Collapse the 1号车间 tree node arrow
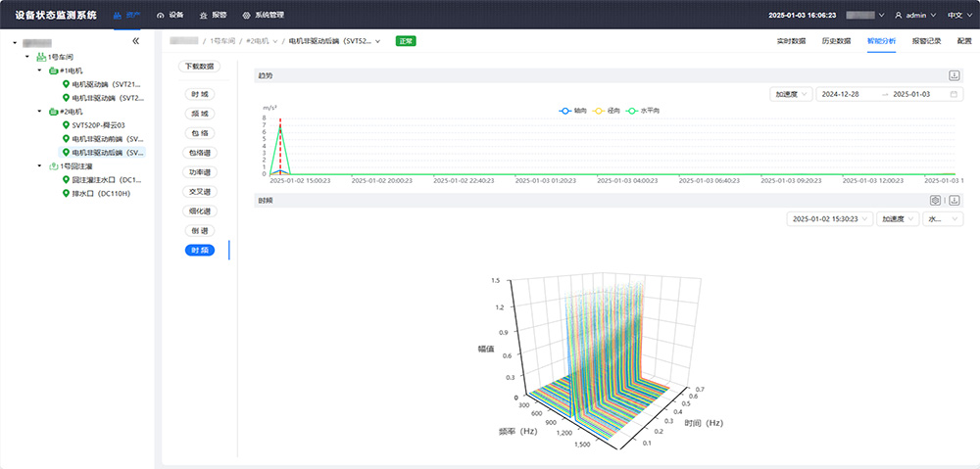 pos(26,57)
